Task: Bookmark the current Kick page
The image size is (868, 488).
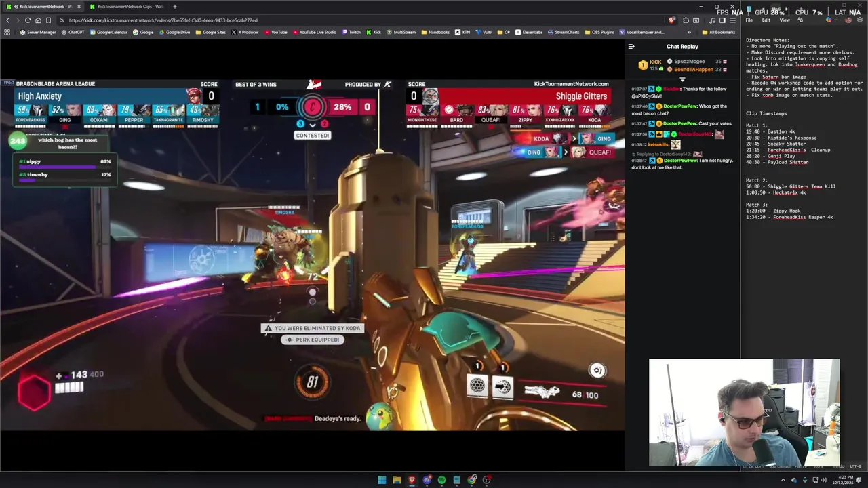Action: pos(48,20)
